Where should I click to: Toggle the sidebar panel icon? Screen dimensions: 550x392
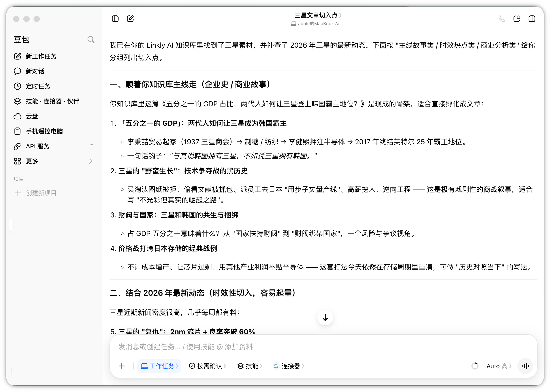point(115,19)
